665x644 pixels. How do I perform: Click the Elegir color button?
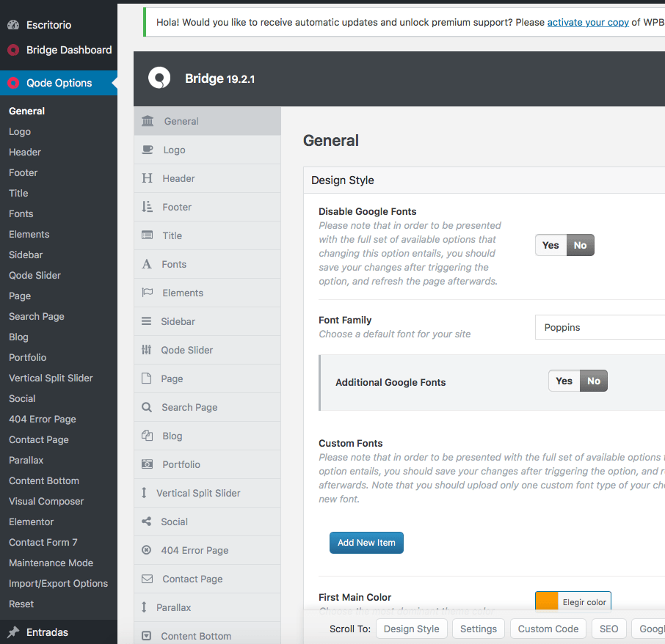(584, 602)
